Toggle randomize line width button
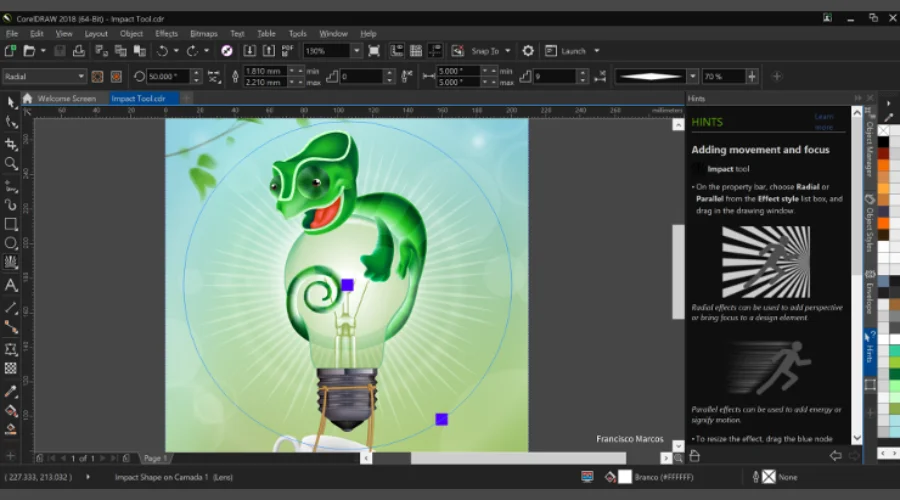This screenshot has height=500, width=900. tap(407, 76)
